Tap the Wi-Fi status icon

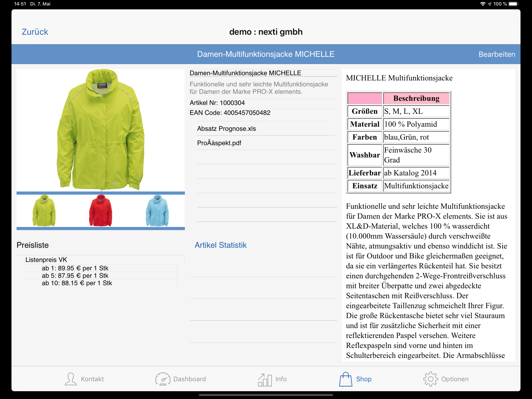[483, 4]
